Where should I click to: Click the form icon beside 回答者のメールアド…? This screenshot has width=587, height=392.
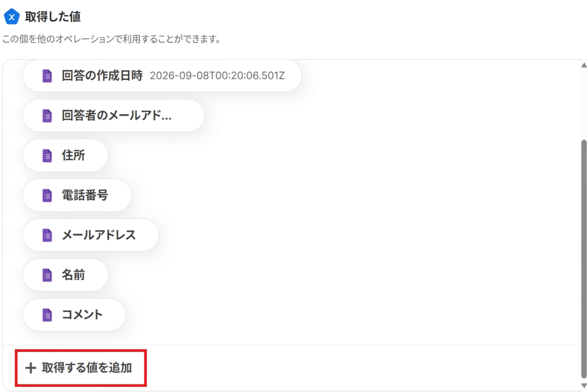[x=47, y=115]
